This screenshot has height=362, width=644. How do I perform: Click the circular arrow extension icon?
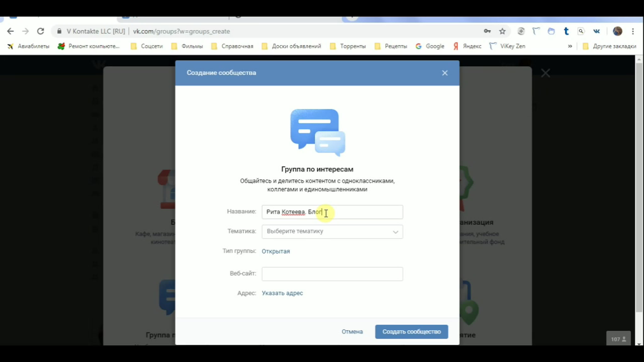(x=521, y=31)
